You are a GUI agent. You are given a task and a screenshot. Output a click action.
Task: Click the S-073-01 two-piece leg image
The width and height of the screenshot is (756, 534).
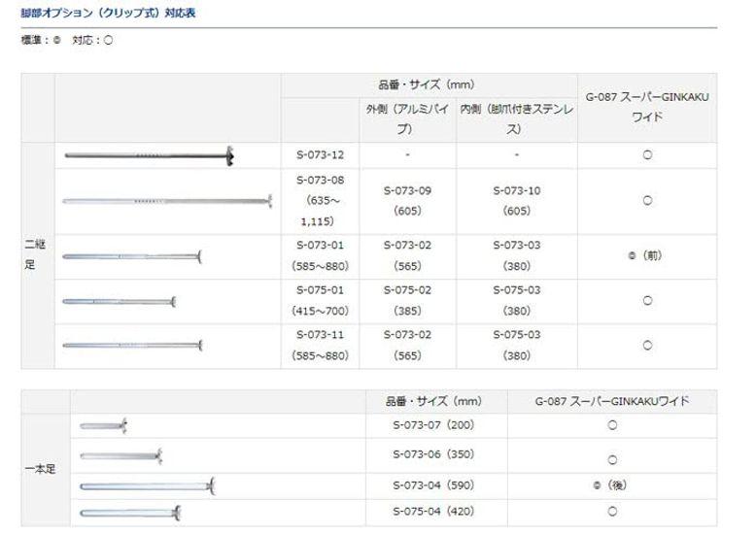tap(132, 256)
